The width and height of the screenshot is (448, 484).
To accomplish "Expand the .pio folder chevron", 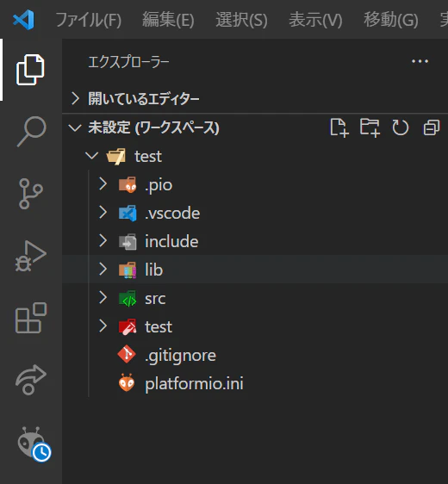I will (x=103, y=184).
